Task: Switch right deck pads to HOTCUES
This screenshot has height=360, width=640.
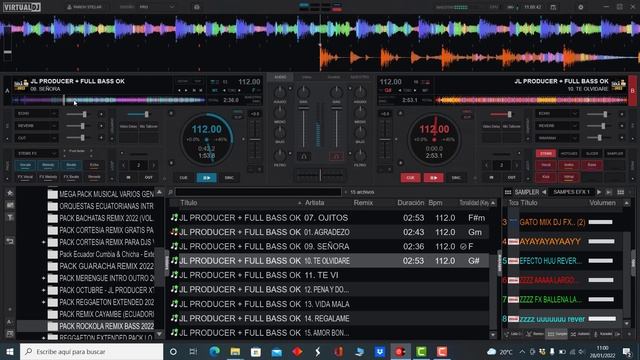Action: coord(569,153)
